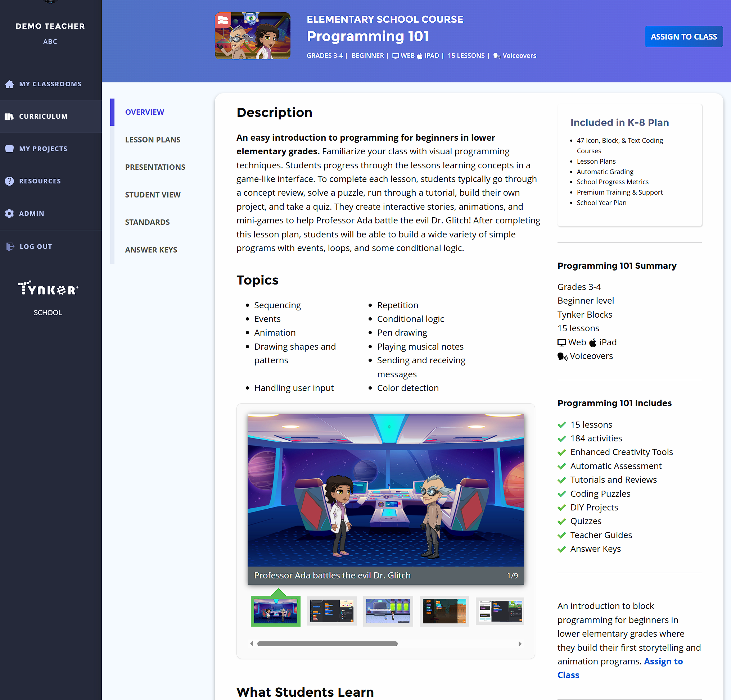Click '15 LESSONS' in the course header
731x700 pixels.
click(x=466, y=56)
